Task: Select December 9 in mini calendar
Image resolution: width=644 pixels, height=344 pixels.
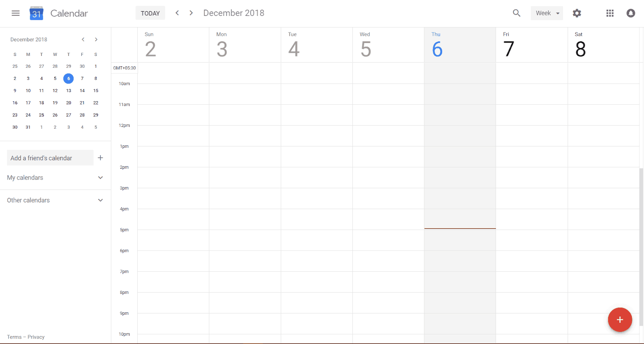Action: point(15,91)
